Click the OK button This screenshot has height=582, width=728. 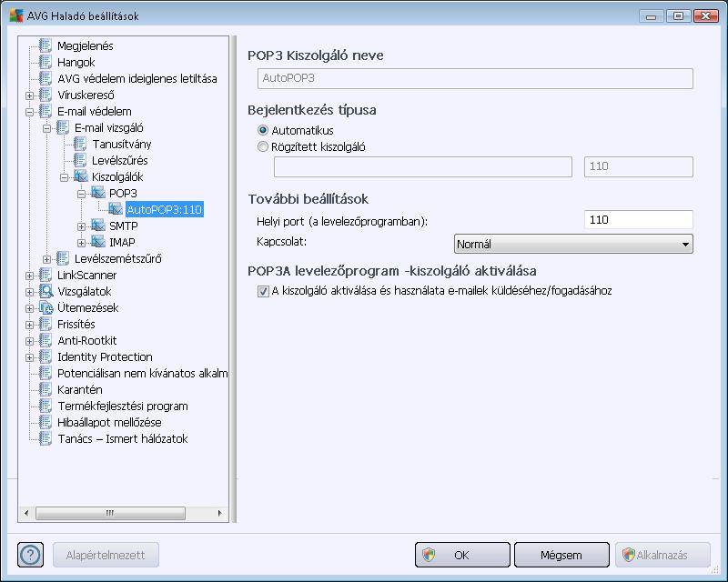[x=462, y=555]
